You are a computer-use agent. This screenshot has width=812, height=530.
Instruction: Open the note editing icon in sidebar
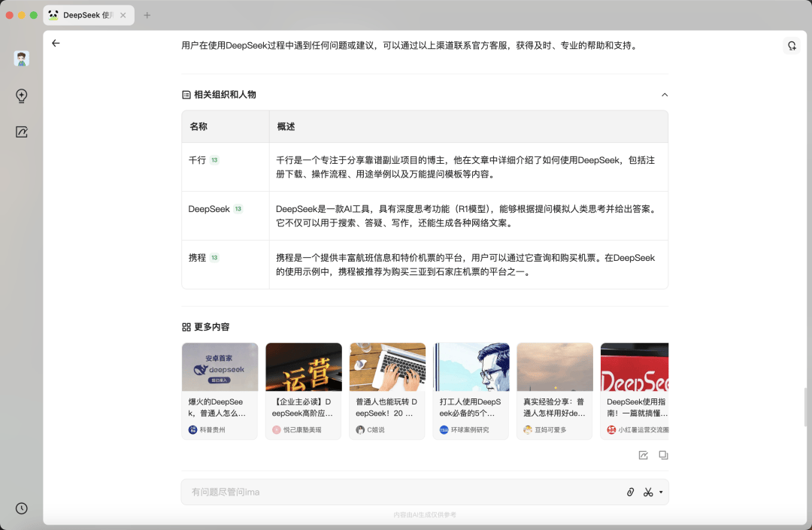21,132
